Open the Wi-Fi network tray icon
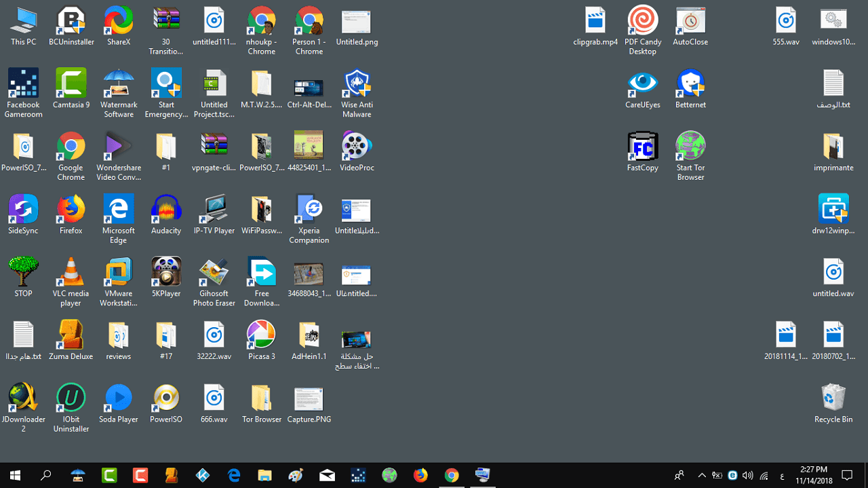Viewport: 868px width, 488px height. 764,475
